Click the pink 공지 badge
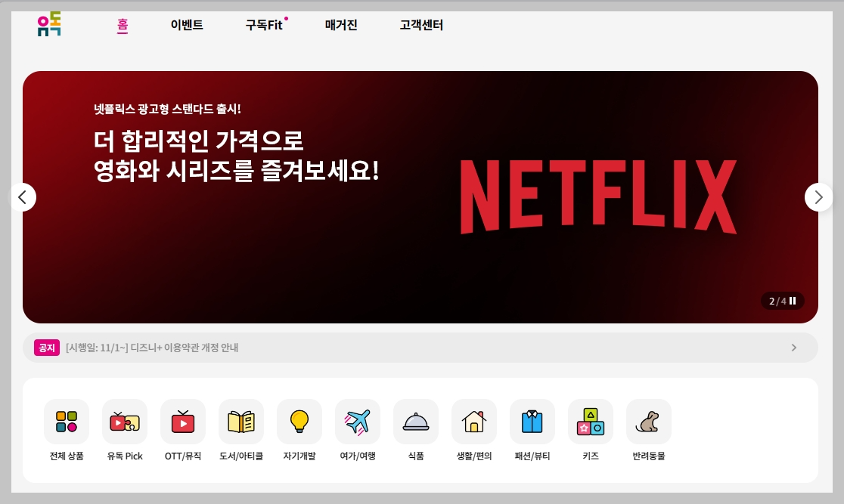Image resolution: width=844 pixels, height=504 pixels. 47,348
